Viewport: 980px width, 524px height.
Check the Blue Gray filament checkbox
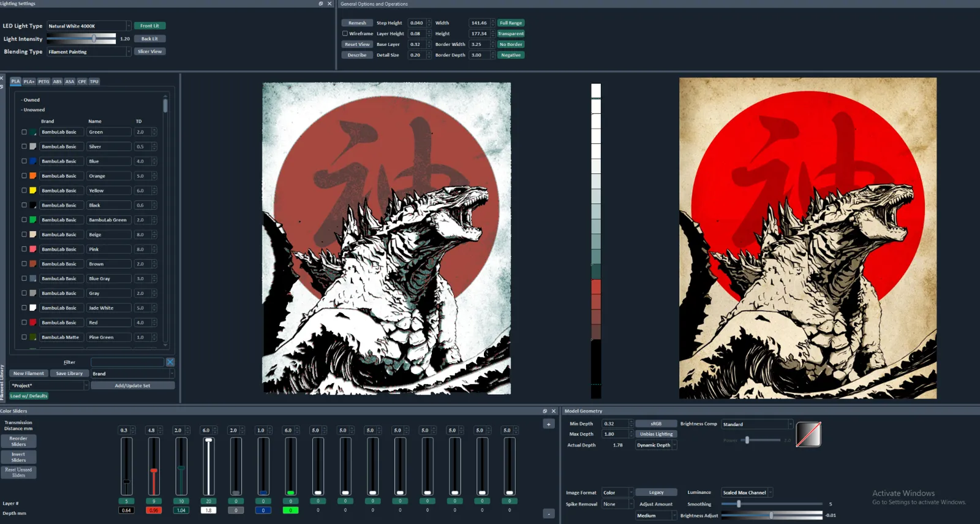[24, 279]
